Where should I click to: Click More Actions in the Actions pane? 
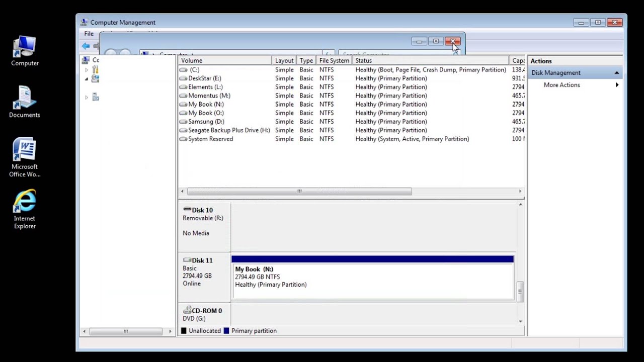(562, 85)
